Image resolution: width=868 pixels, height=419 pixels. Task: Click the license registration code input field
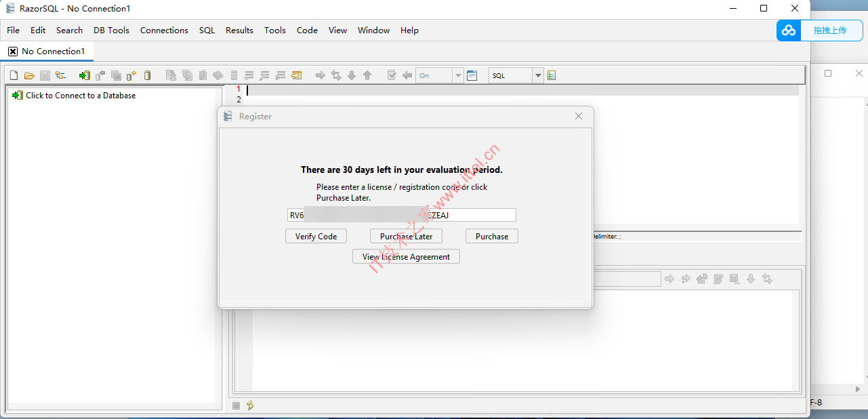pos(401,215)
